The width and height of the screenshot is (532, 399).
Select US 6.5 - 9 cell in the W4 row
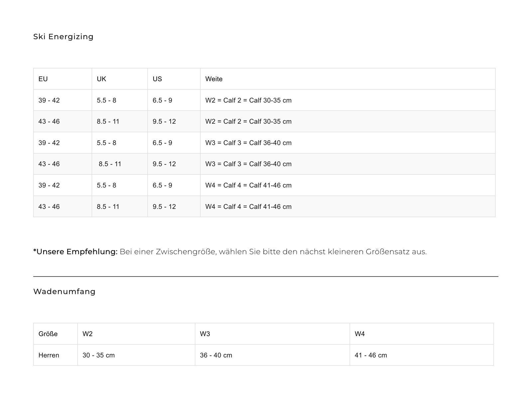[x=162, y=185]
